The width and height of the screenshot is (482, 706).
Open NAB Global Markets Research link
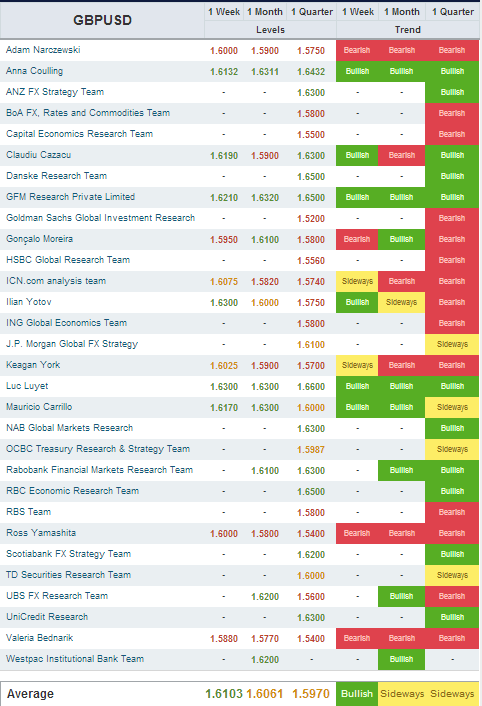69,428
